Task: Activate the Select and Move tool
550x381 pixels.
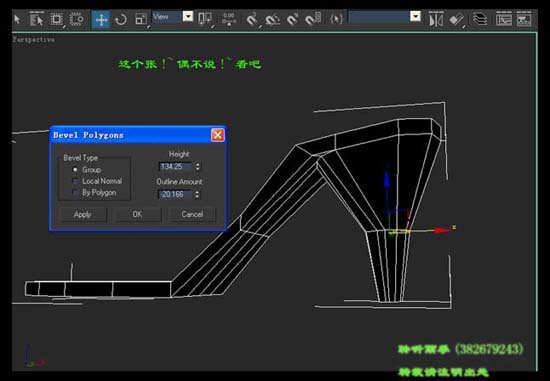Action: (x=101, y=19)
